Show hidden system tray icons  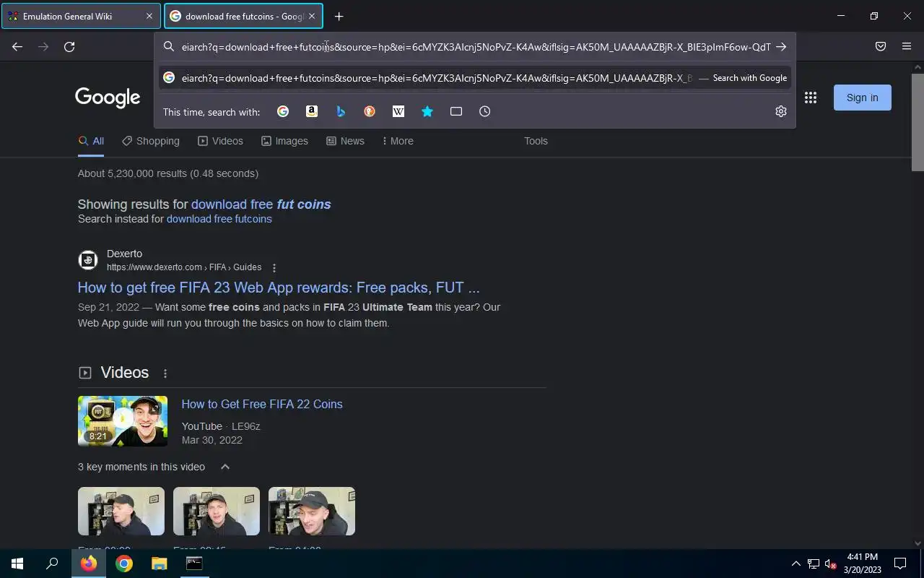796,564
